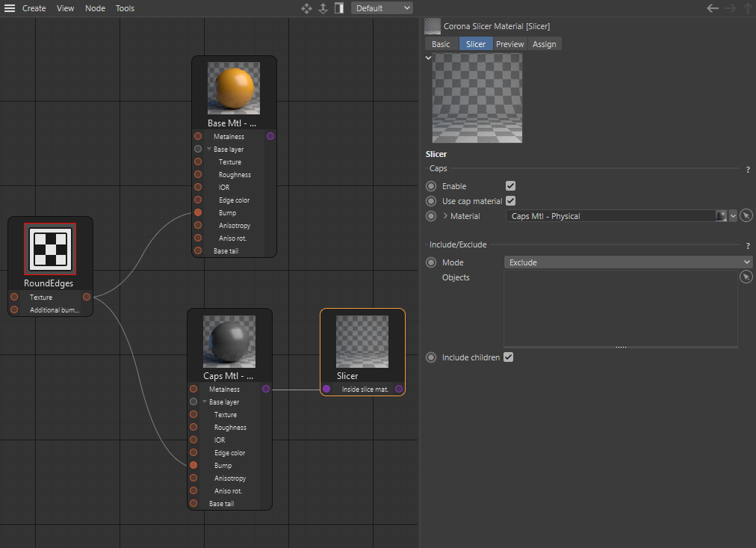Click the Include/Exclude help question mark
This screenshot has height=548, width=756.
click(748, 246)
